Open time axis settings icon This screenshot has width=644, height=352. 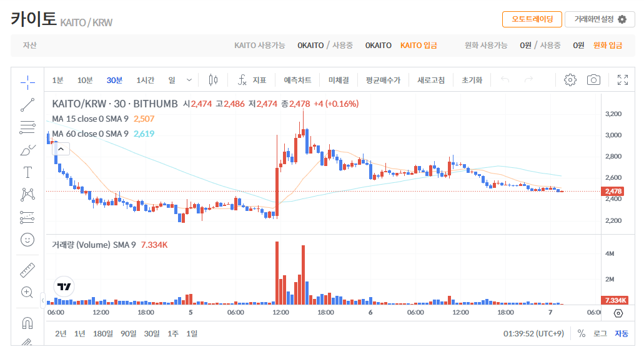[x=618, y=313]
